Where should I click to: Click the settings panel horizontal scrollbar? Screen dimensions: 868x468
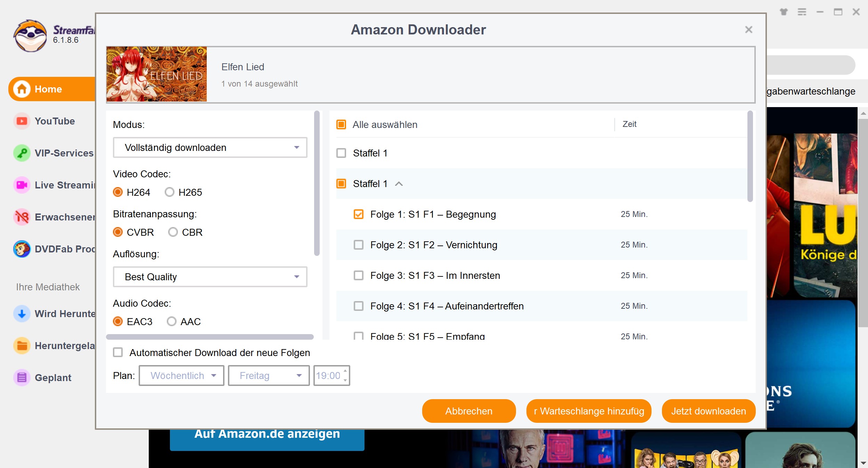tap(210, 337)
